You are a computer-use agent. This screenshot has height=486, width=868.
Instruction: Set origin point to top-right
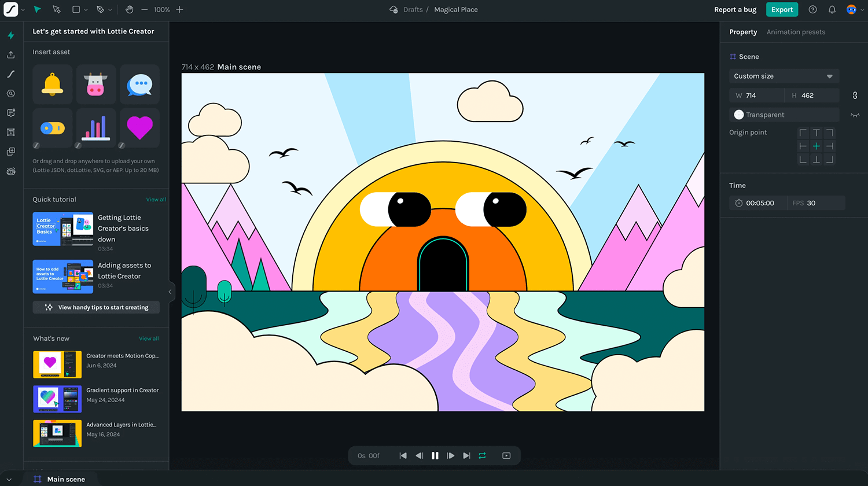point(830,133)
